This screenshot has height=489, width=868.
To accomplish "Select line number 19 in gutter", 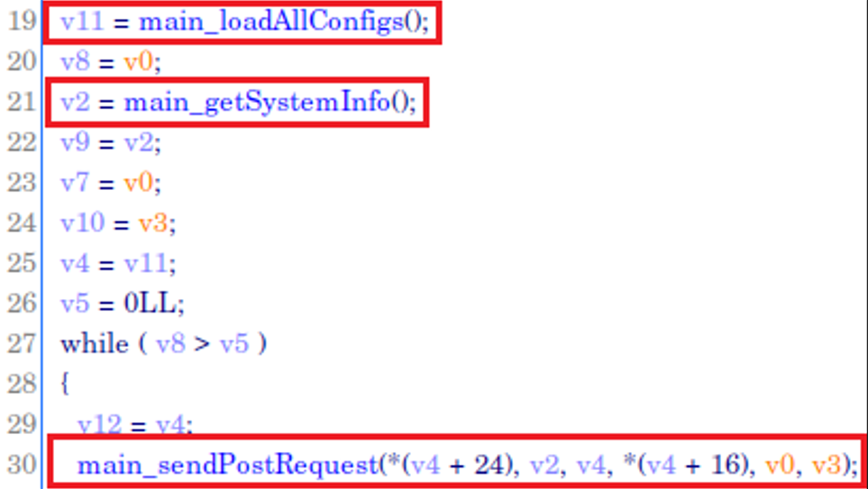I will pos(22,22).
